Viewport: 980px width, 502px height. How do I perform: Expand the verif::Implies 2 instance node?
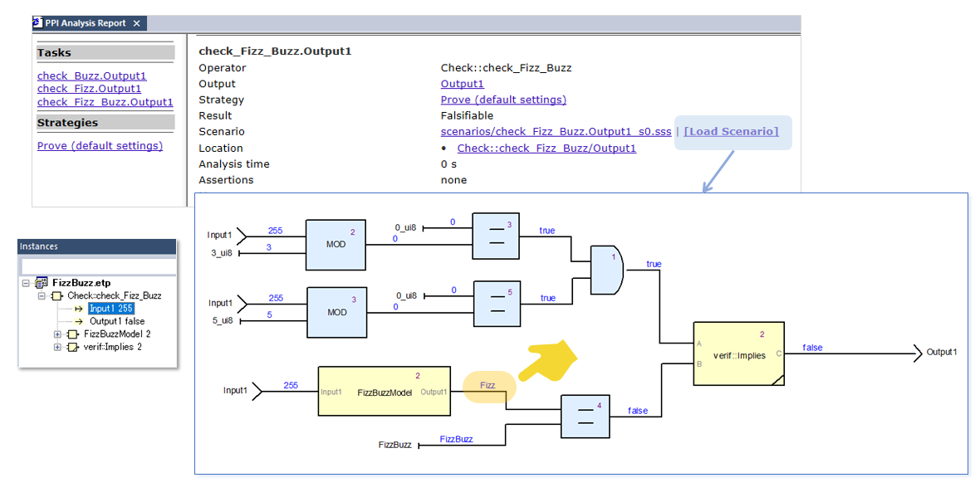57,348
